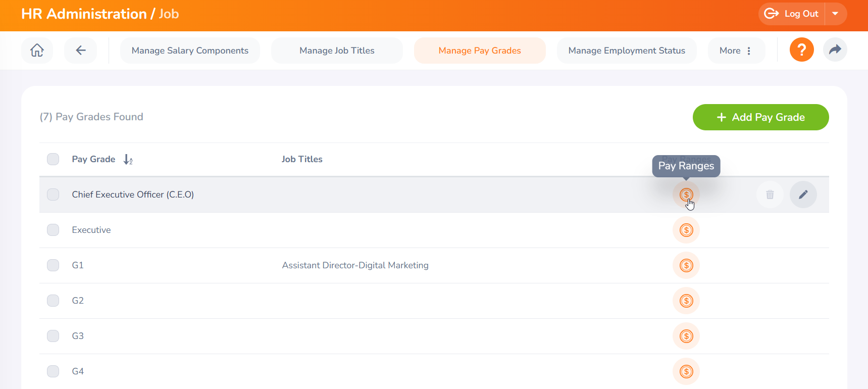Check the Executive row checkbox

click(x=53, y=230)
